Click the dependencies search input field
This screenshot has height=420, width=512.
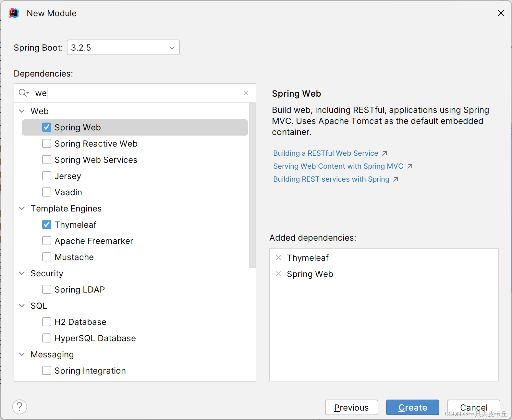click(x=135, y=93)
